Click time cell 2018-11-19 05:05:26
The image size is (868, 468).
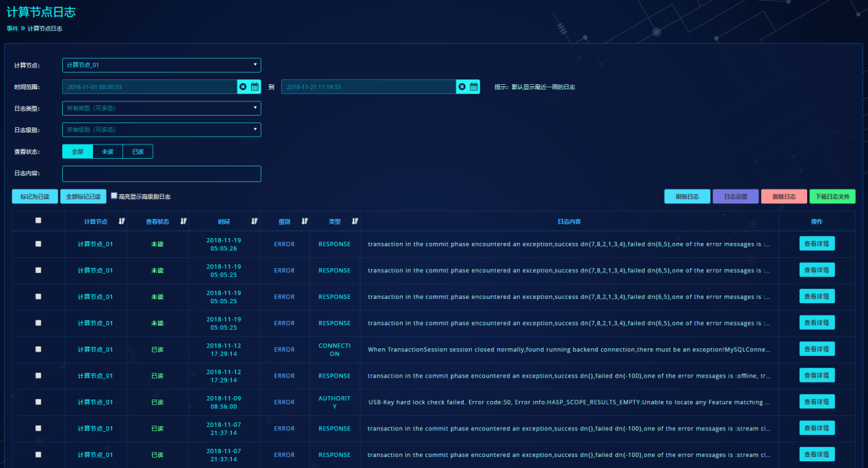[x=224, y=244]
